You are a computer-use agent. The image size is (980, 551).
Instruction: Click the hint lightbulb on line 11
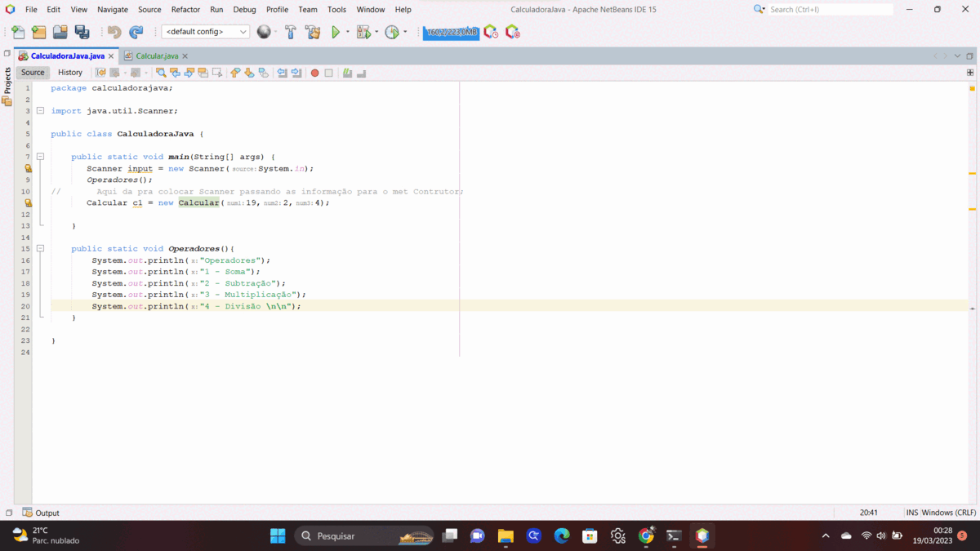(x=27, y=202)
